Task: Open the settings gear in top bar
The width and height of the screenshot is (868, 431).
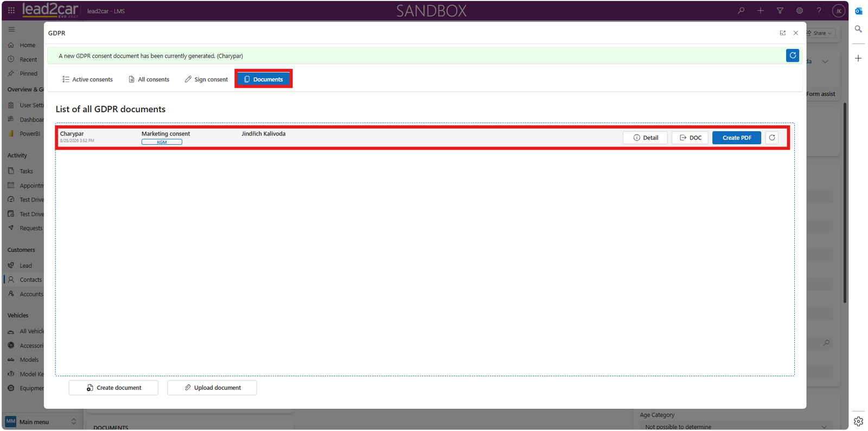Action: (x=800, y=10)
